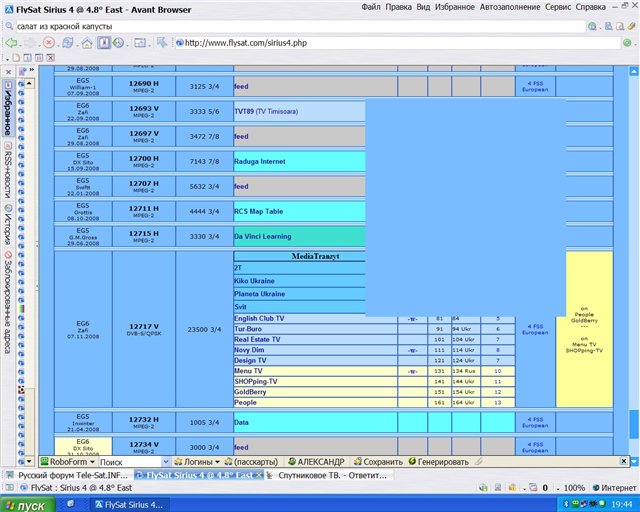Expand the favorites sidebar chevron

point(31,70)
